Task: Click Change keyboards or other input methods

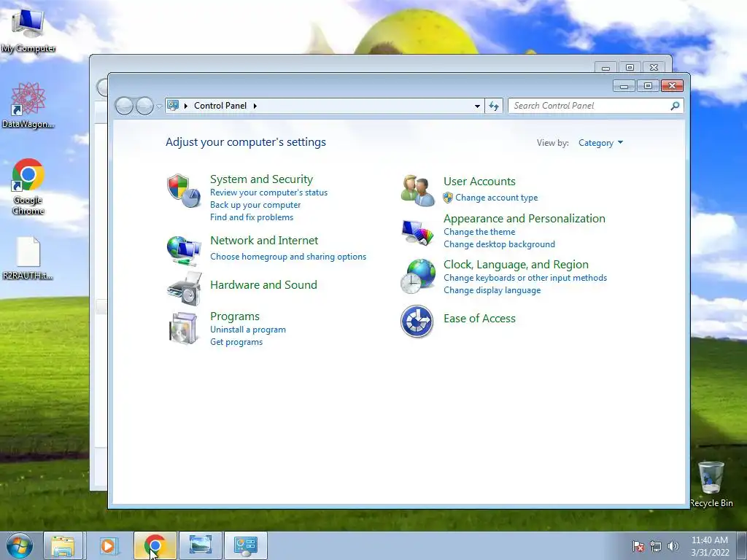Action: 525,278
